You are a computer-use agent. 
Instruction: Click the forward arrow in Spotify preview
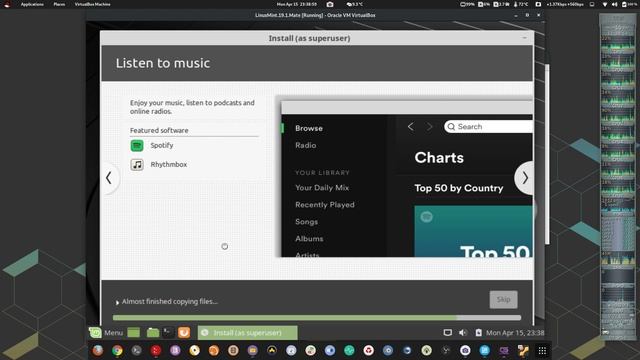(x=429, y=127)
